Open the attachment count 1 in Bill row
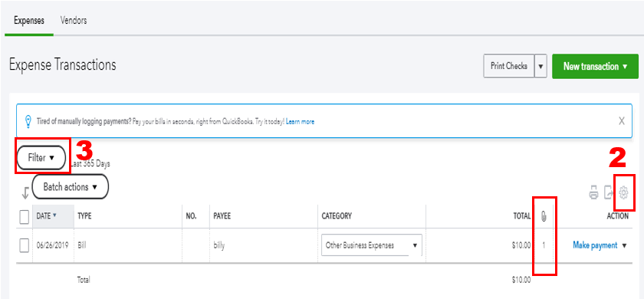This screenshot has height=299, width=644. 544,245
